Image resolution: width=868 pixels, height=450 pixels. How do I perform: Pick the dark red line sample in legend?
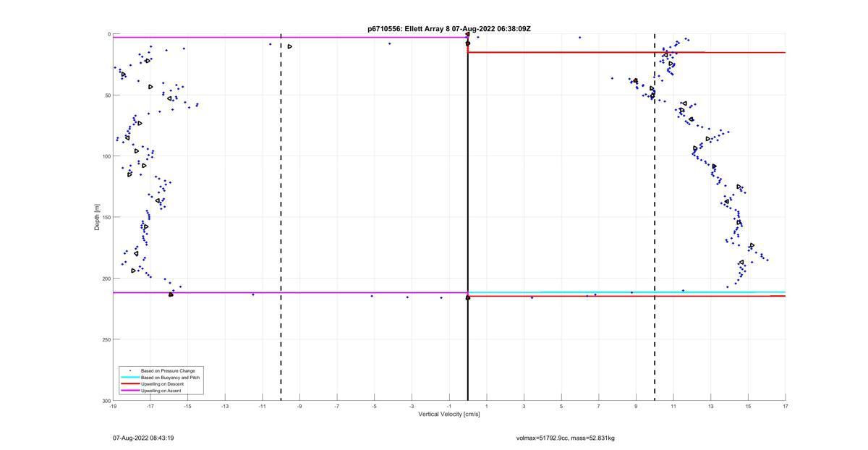click(x=129, y=384)
